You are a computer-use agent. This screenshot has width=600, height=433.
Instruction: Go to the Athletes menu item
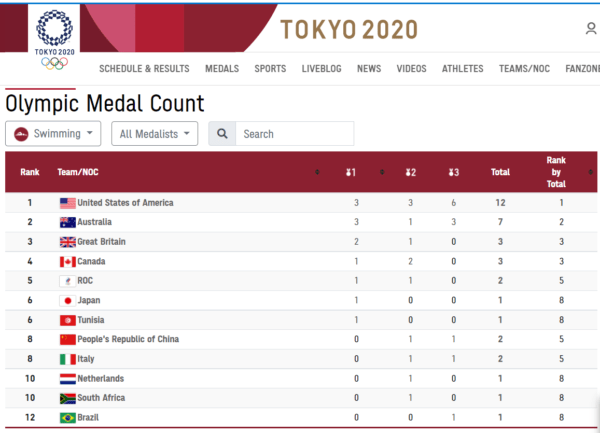(x=462, y=69)
